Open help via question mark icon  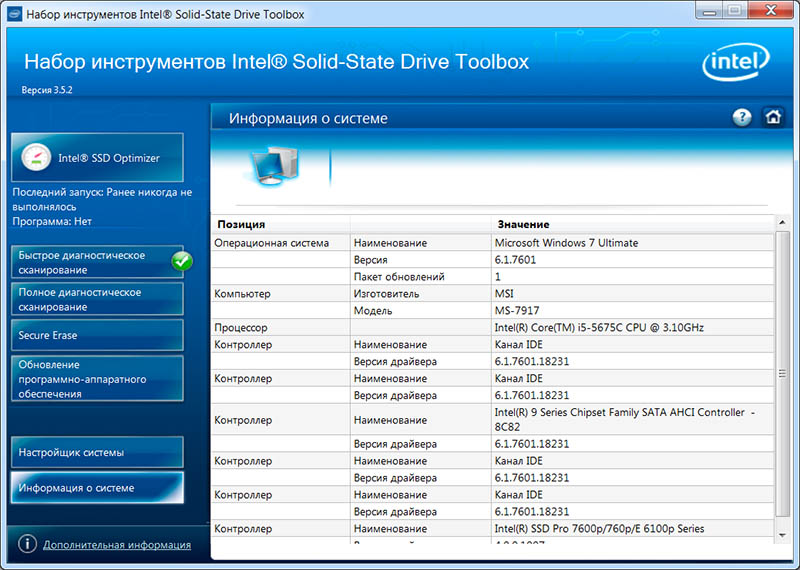pos(741,117)
